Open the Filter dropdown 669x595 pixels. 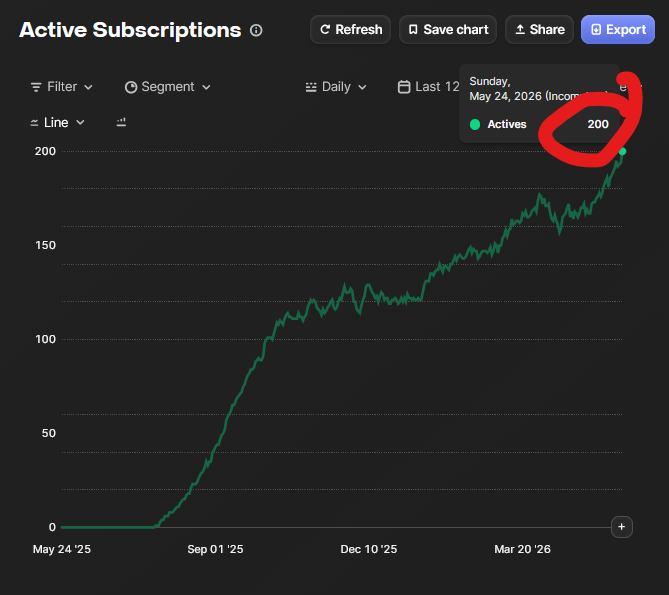coord(62,87)
